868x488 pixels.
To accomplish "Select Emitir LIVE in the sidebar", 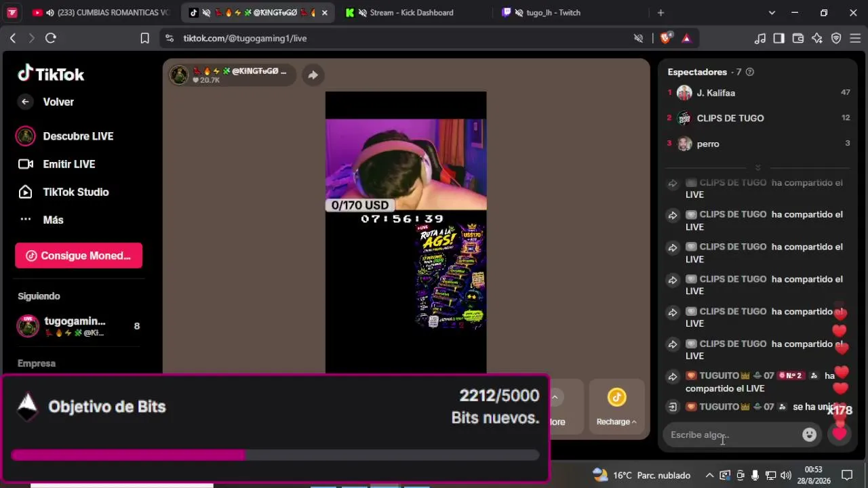I will (x=56, y=164).
